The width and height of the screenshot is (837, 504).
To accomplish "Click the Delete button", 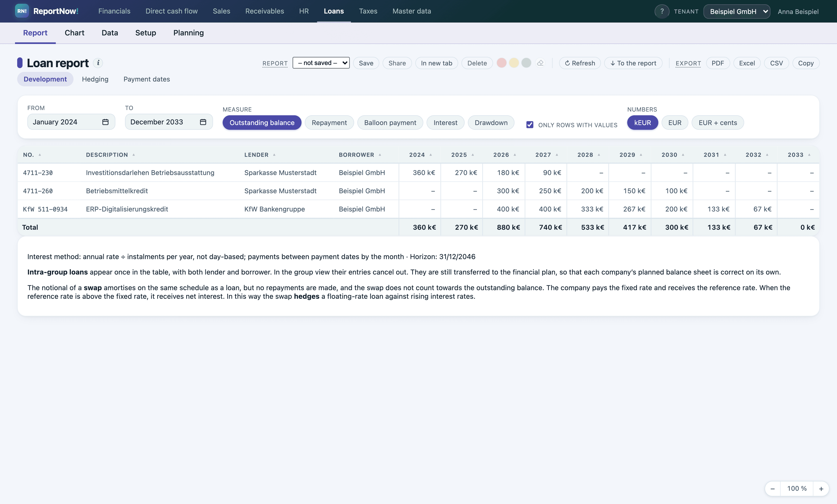I will point(477,63).
